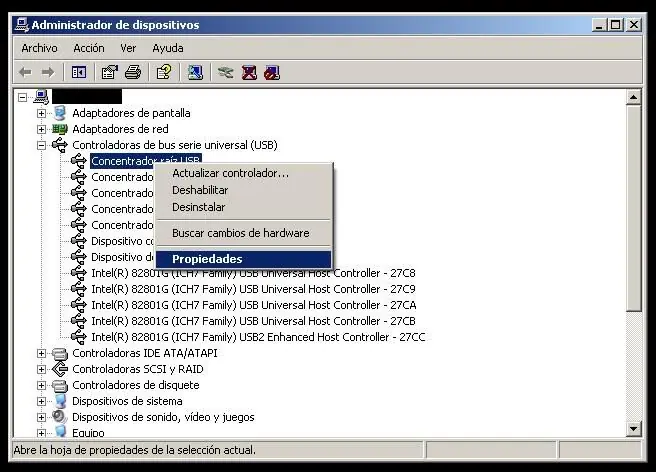
Task: Toggle the console tree pane icon
Action: 79,72
